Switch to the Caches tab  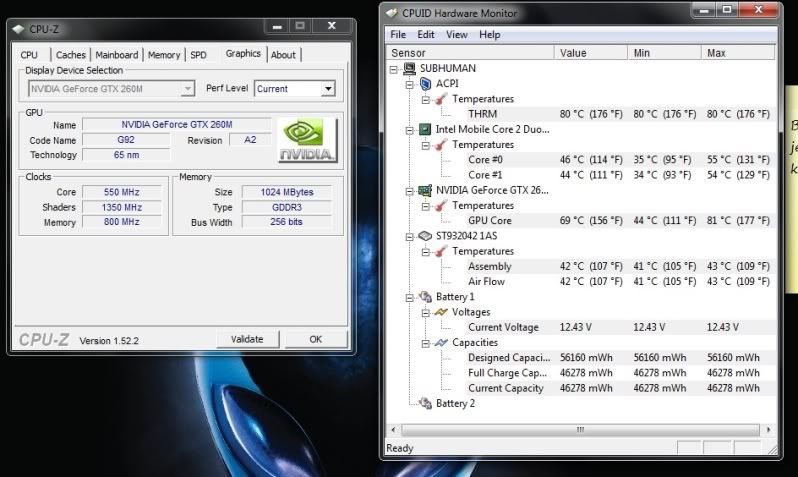tap(71, 55)
